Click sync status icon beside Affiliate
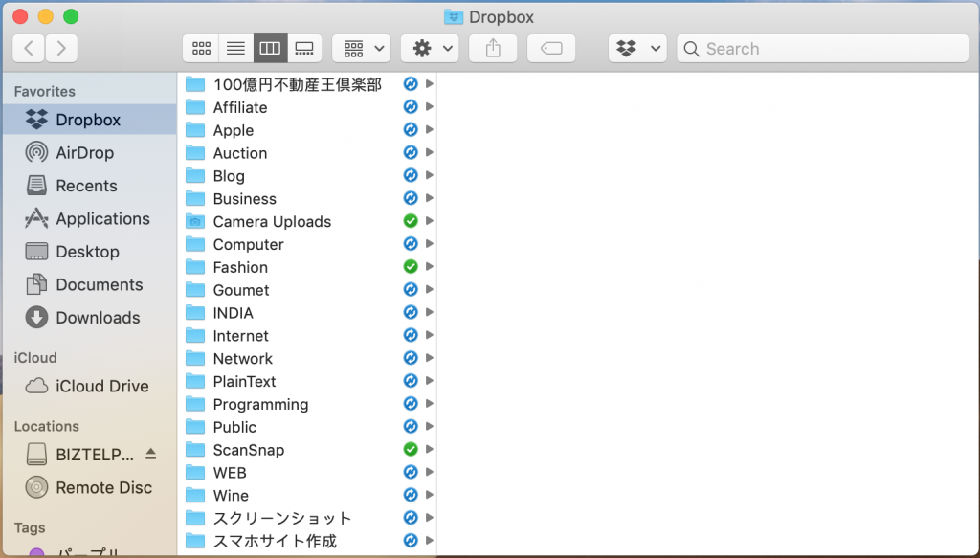The image size is (980, 558). point(410,107)
